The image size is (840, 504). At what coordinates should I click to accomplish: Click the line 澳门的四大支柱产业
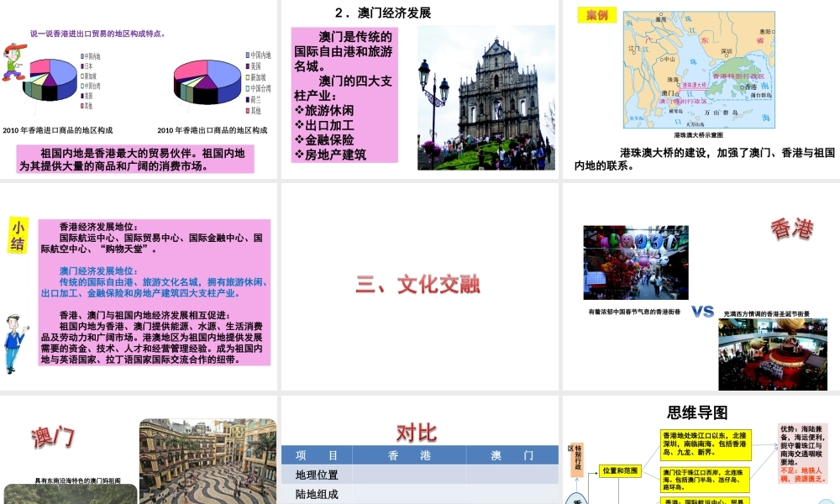point(344,88)
